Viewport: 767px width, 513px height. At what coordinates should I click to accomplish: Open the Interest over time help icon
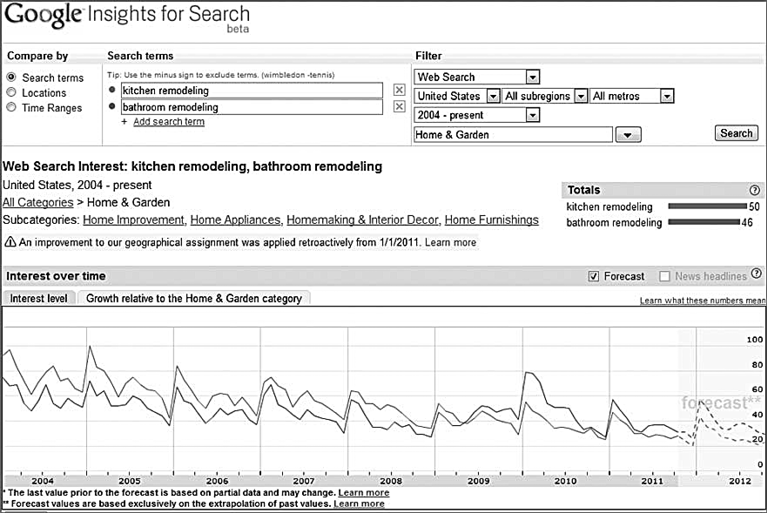coord(756,273)
